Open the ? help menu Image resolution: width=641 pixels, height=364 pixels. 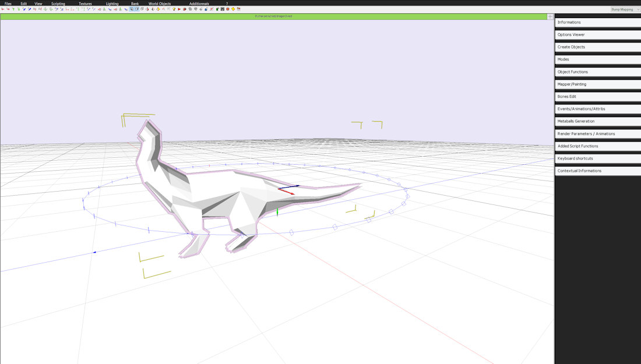coord(227,3)
